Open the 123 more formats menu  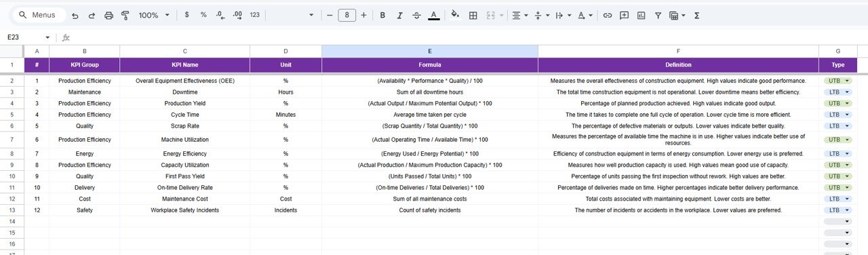click(255, 15)
